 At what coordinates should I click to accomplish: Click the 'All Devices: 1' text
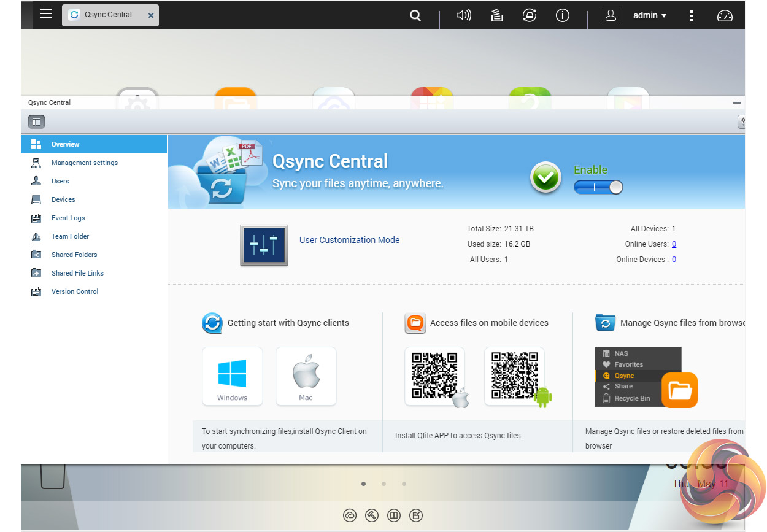(x=653, y=229)
